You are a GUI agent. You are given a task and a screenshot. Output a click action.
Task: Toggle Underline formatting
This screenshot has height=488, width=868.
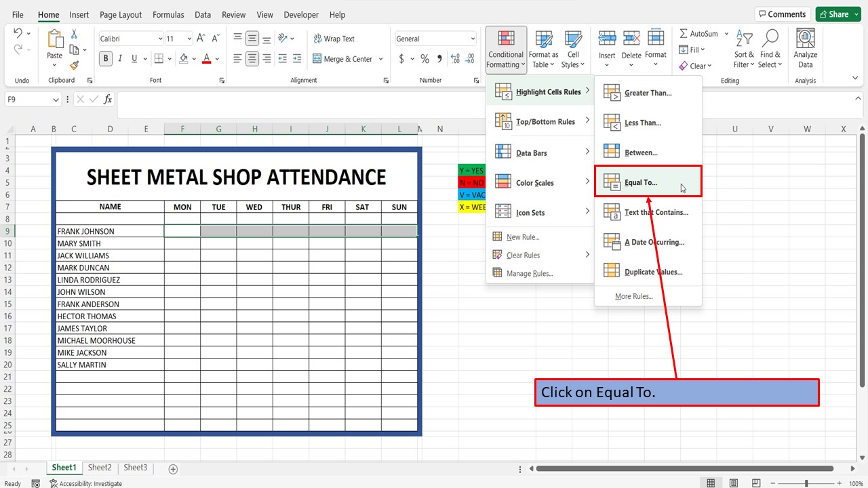136,59
